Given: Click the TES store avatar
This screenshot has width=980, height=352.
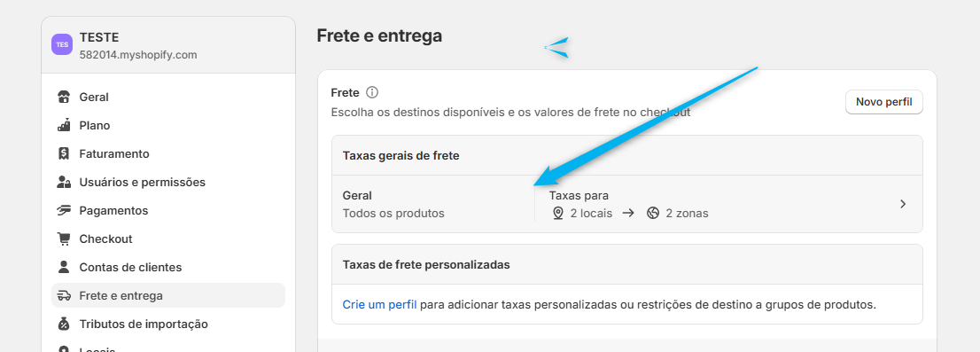Looking at the screenshot, I should pyautogui.click(x=62, y=44).
